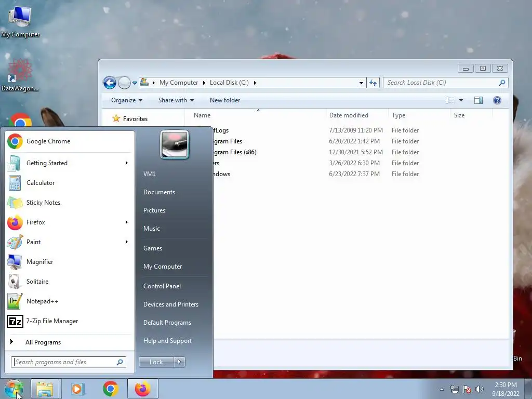Open Help and Support
The height and width of the screenshot is (399, 532).
pos(167,341)
